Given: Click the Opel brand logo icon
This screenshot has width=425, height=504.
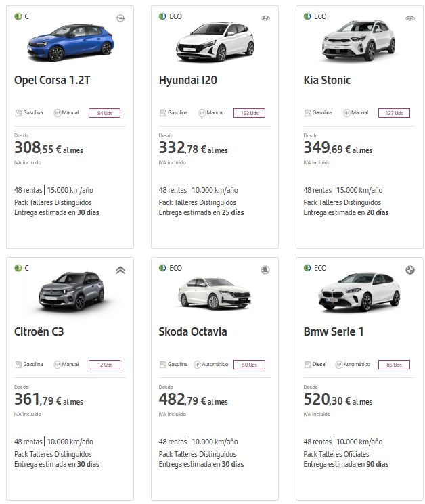Looking at the screenshot, I should 120,18.
